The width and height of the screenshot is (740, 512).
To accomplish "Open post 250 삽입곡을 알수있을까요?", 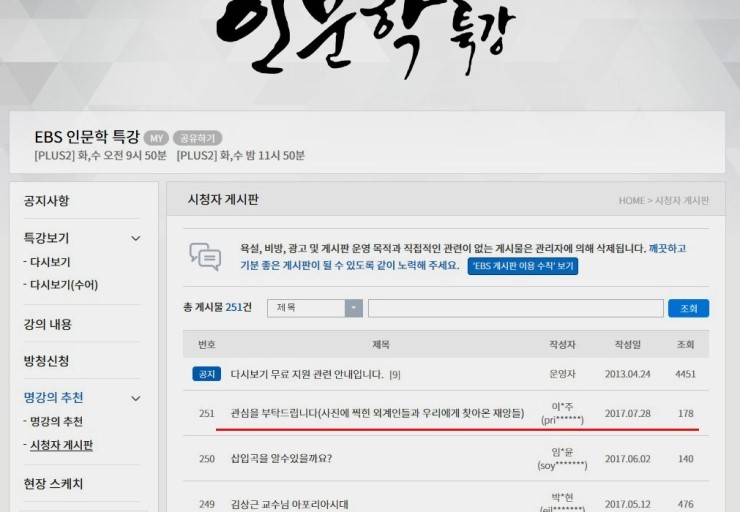I will (281, 459).
